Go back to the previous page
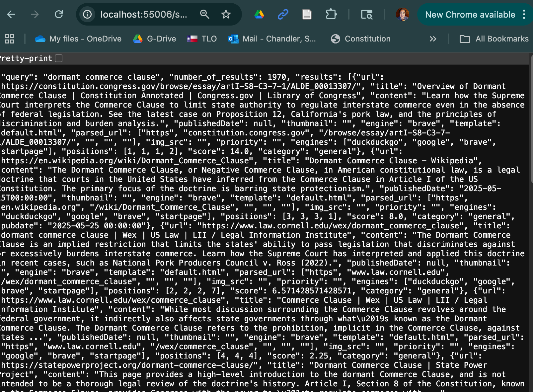This screenshot has height=392, width=533. pos(11,14)
